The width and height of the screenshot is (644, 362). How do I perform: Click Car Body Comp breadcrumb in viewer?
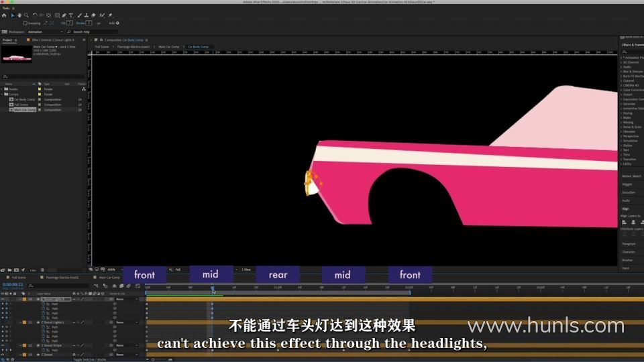(198, 47)
